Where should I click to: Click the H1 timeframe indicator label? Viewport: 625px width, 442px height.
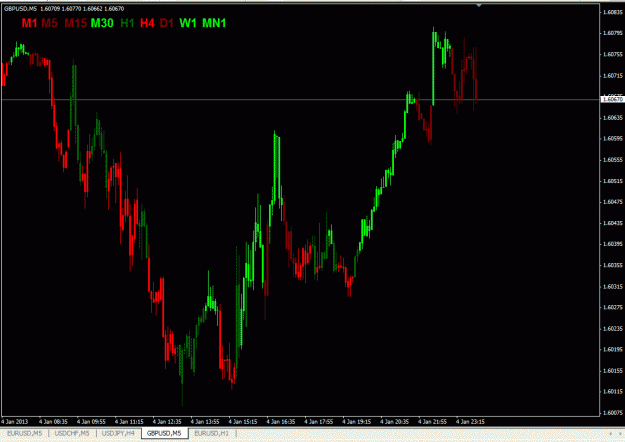(x=127, y=23)
